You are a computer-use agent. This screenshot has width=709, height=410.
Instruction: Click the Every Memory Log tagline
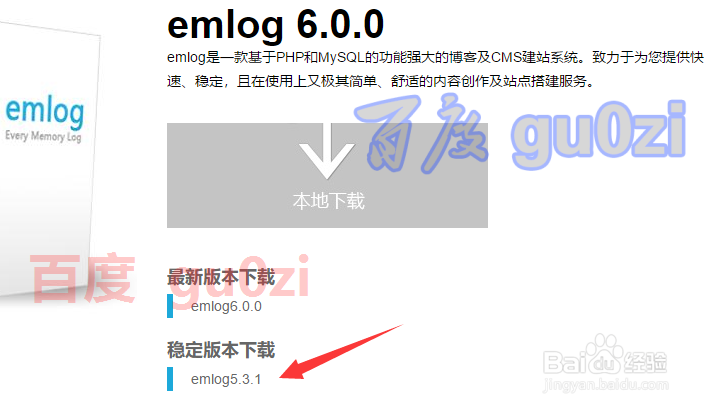pyautogui.click(x=43, y=136)
